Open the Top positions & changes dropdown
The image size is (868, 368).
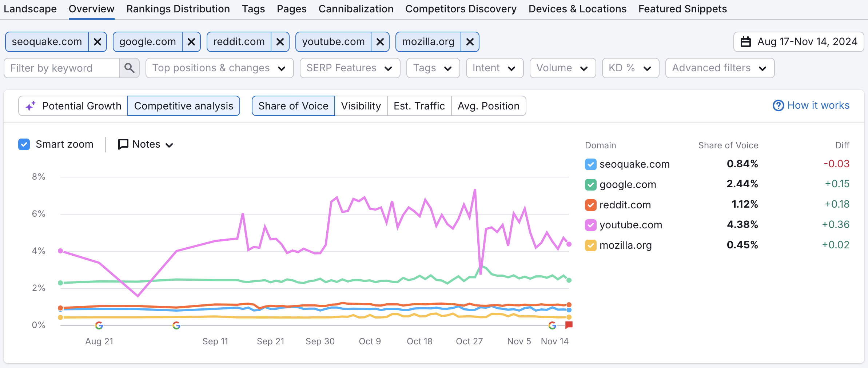coord(220,68)
